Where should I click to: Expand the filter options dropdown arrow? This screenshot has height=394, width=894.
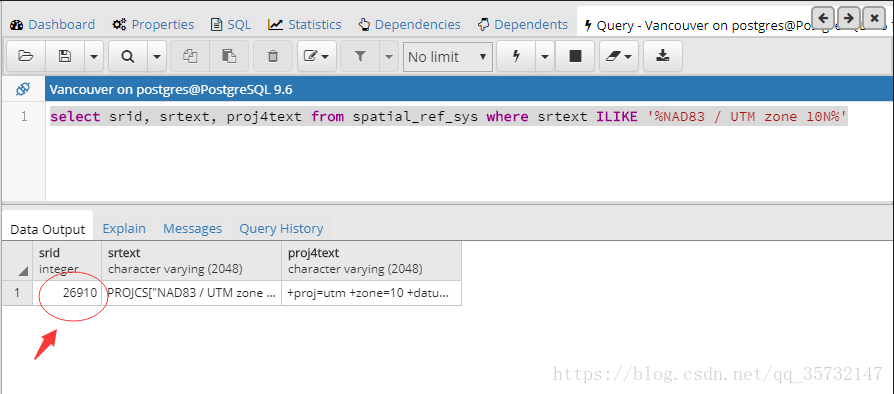tap(389, 56)
